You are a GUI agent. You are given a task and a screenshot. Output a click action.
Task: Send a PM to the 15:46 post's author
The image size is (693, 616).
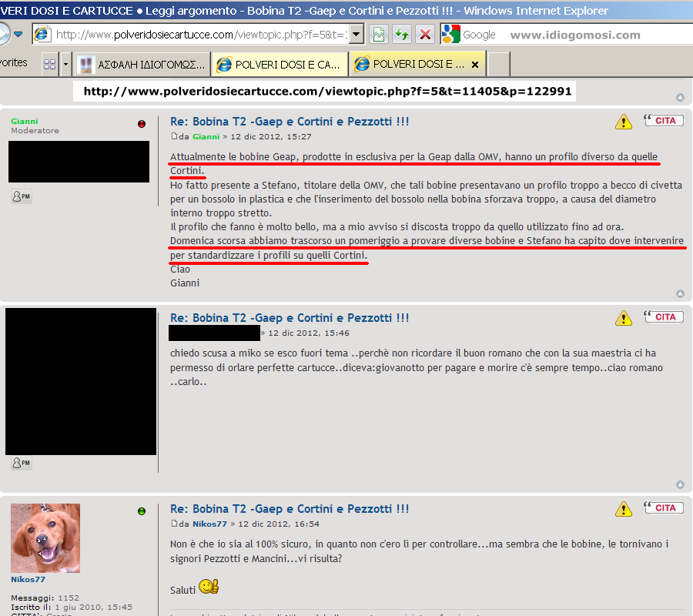(22, 463)
